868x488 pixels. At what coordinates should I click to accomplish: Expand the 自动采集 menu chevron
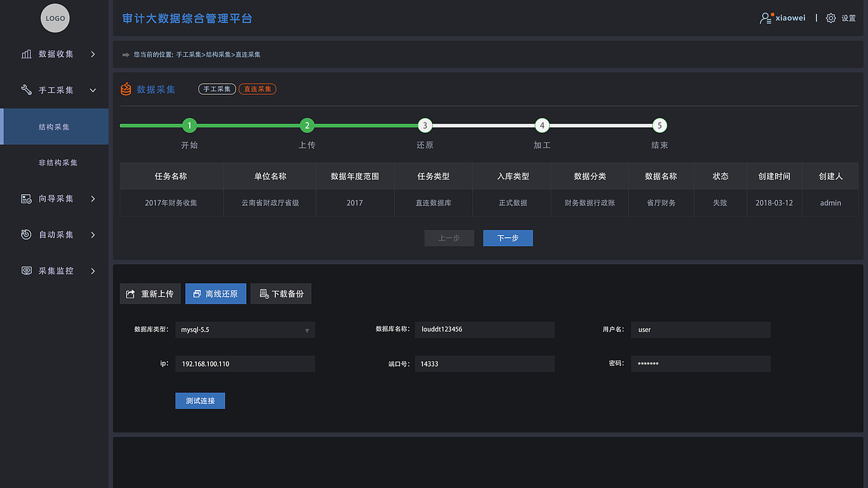[x=93, y=235]
